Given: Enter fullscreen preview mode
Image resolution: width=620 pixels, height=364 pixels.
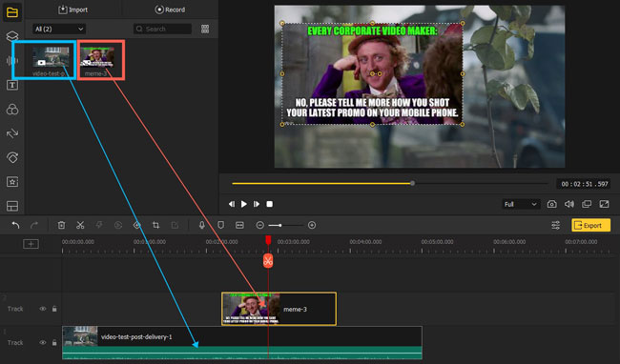Looking at the screenshot, I should coord(604,204).
